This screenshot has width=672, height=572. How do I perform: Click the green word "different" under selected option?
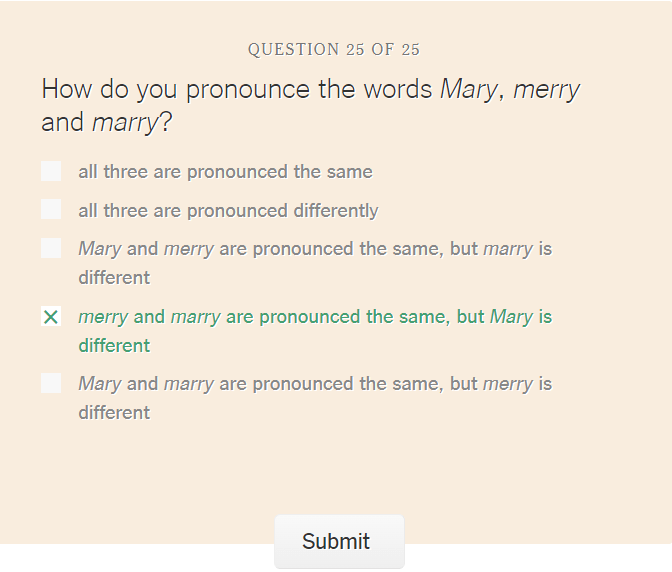(x=114, y=345)
